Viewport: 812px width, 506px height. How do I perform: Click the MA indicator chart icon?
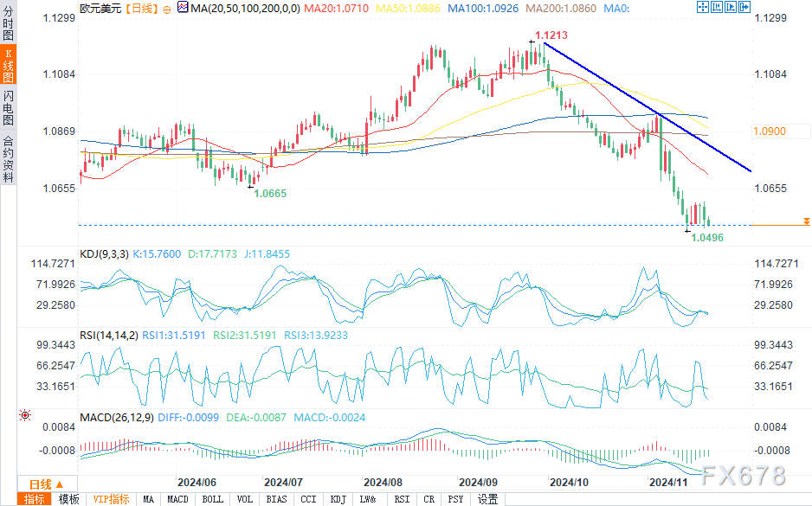(183, 7)
